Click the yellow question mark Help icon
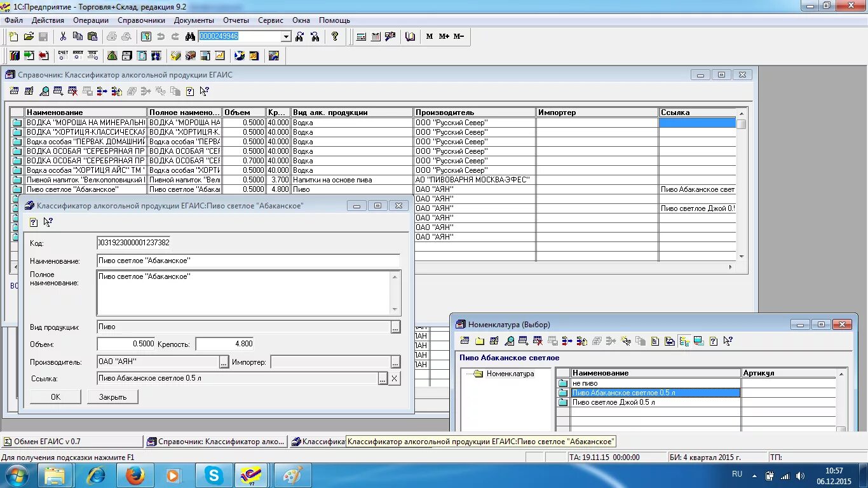The image size is (868, 488). click(335, 37)
